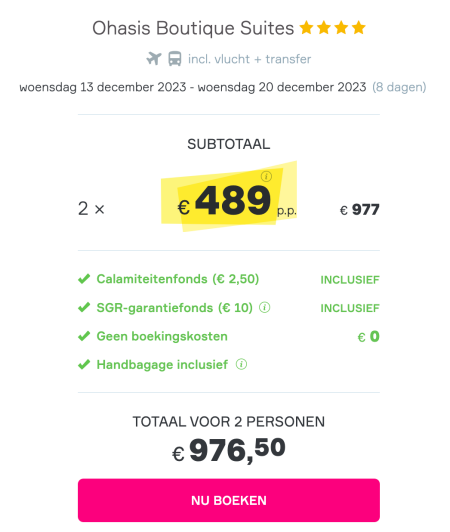The image size is (450, 532).
Task: Click the incl. vlucht + transfer text
Action: pos(249,59)
